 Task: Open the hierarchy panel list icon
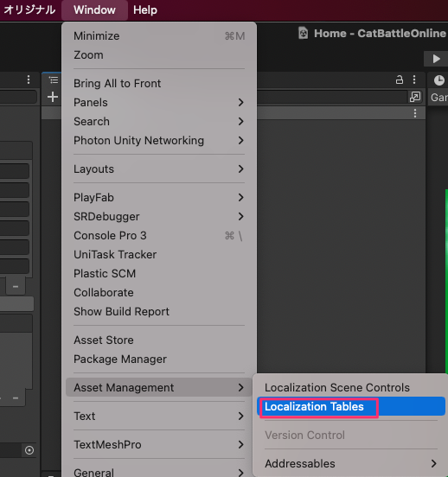[54, 80]
